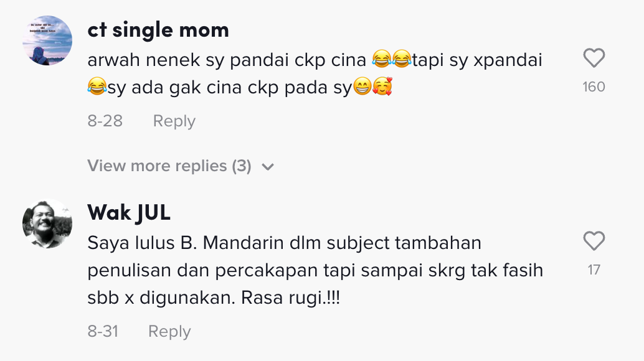
Task: Click the 8-28 comment date
Action: click(105, 121)
